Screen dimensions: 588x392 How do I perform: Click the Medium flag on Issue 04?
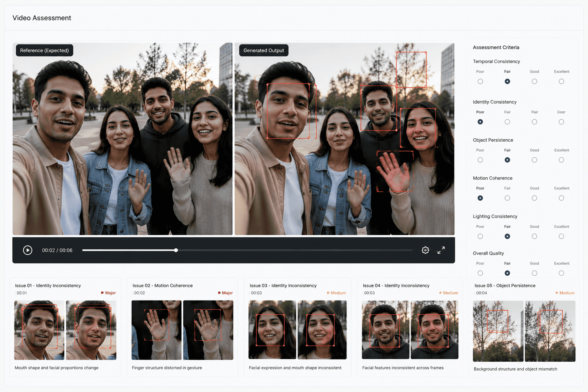(x=449, y=293)
